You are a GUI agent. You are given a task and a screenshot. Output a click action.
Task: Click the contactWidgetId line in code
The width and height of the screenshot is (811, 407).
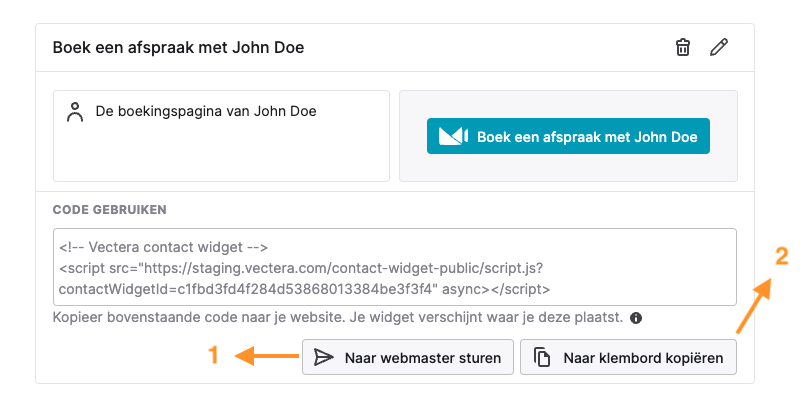pos(305,290)
